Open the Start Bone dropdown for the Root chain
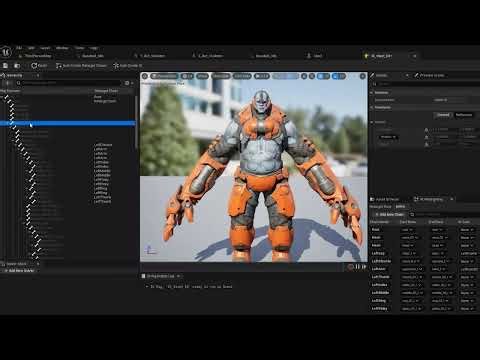480x360 pixels. (x=407, y=230)
